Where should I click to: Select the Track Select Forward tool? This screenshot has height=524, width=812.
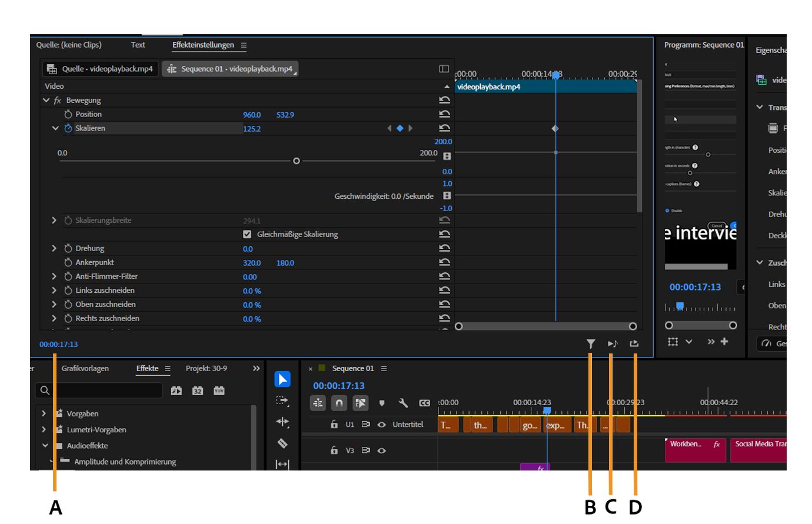pyautogui.click(x=282, y=400)
